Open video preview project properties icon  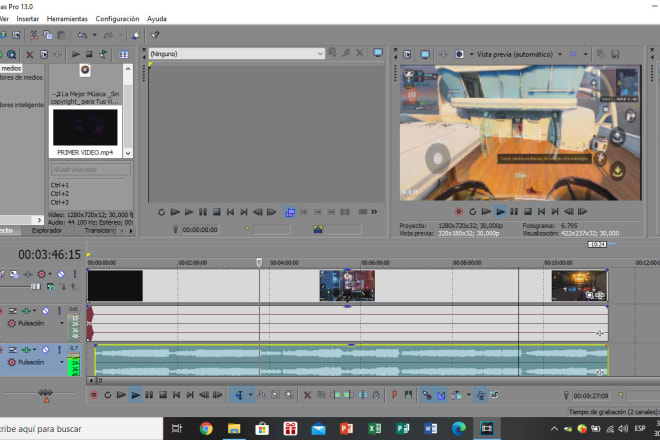point(407,55)
